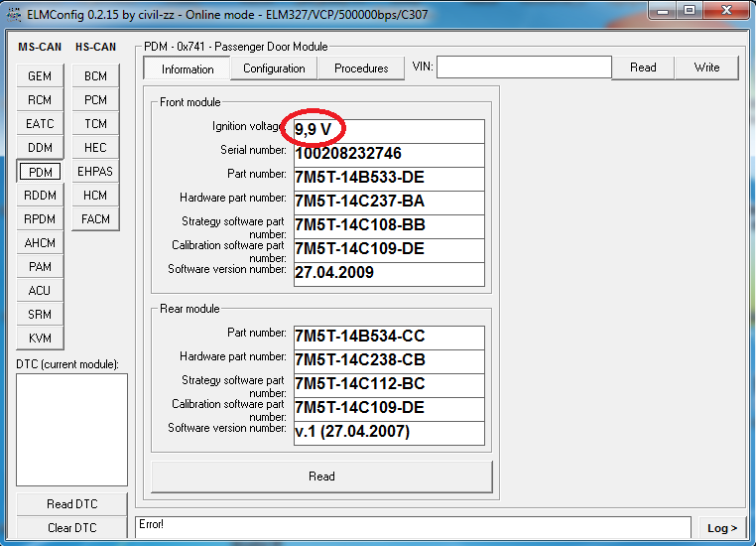756x546 pixels.
Task: Open the Procedures tab
Action: pos(361,68)
